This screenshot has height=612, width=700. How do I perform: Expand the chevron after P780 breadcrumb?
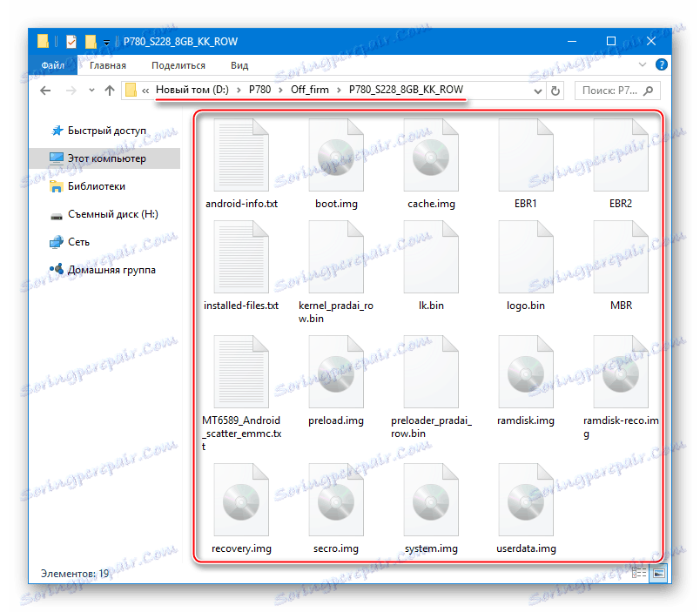(281, 91)
